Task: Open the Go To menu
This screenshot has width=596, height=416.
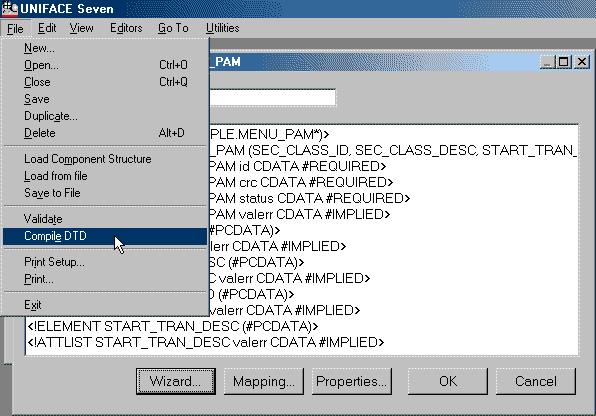Action: (x=173, y=28)
